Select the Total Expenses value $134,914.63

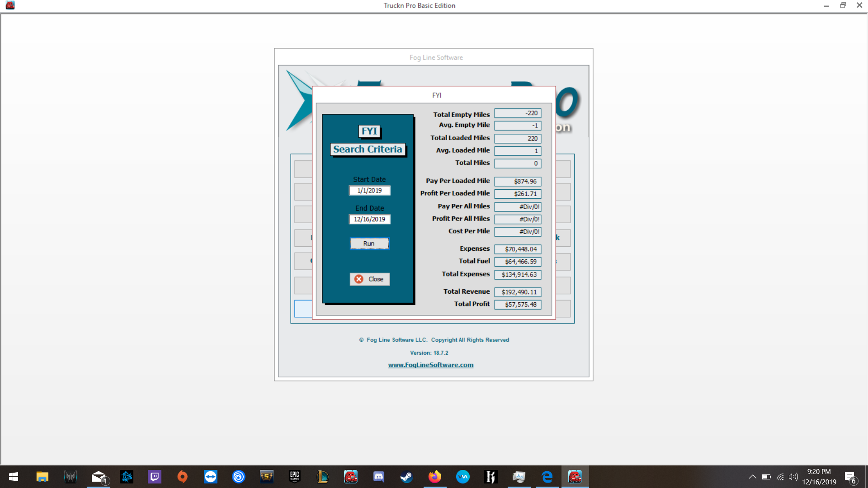(x=518, y=275)
